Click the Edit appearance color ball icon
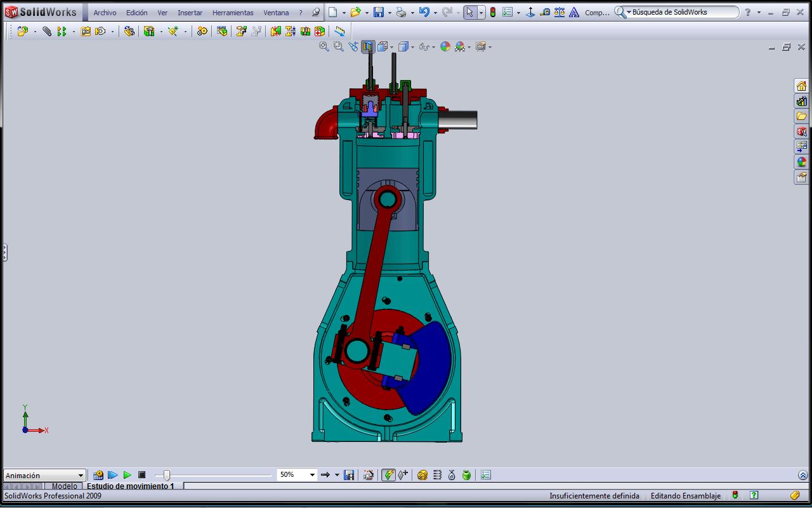Viewport: 812px width, 508px height. click(445, 46)
